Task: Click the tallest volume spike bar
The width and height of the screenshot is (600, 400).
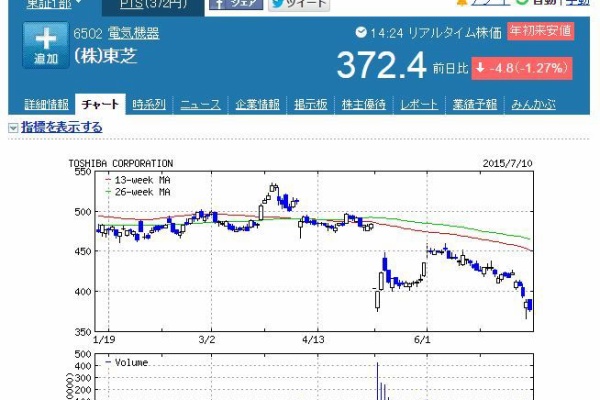Action: [378, 381]
